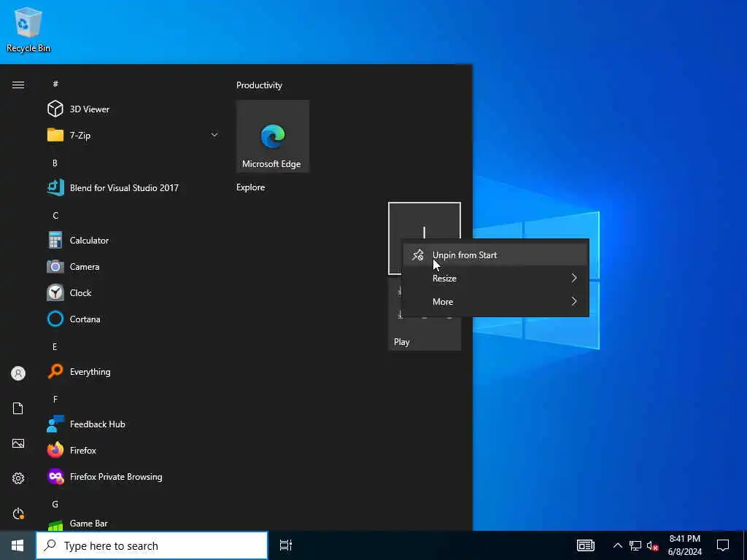Open the Action Center notifications icon
Screen dimensions: 747x560
723,545
